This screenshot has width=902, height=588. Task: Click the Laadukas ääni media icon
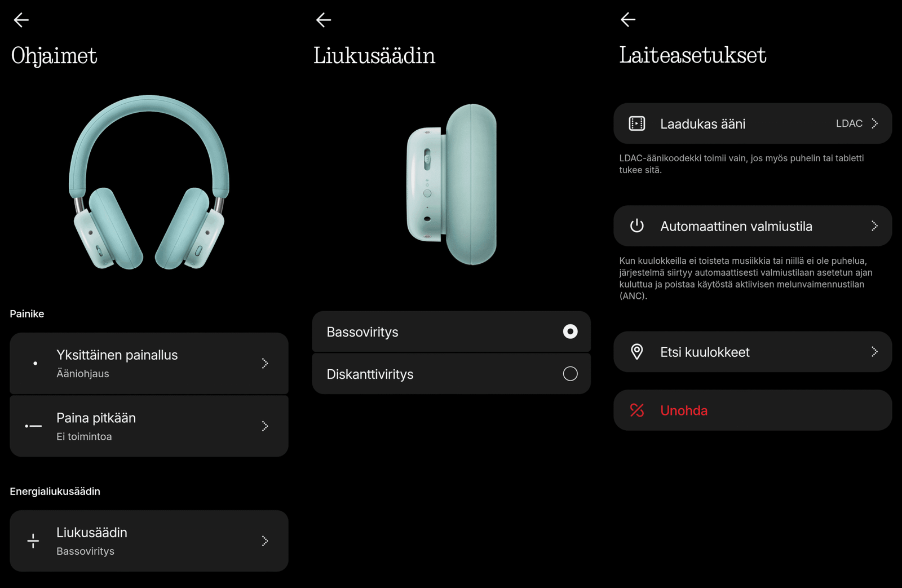pos(637,123)
